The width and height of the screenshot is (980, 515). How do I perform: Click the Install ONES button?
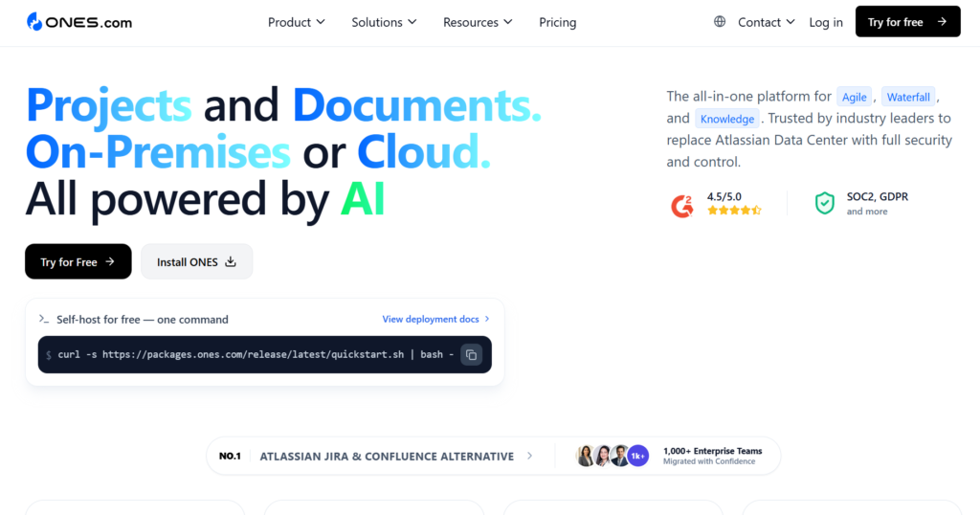pyautogui.click(x=197, y=261)
